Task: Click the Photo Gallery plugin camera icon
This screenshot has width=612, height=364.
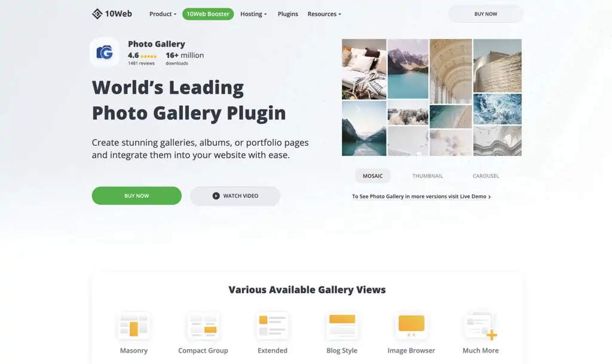Action: [105, 52]
